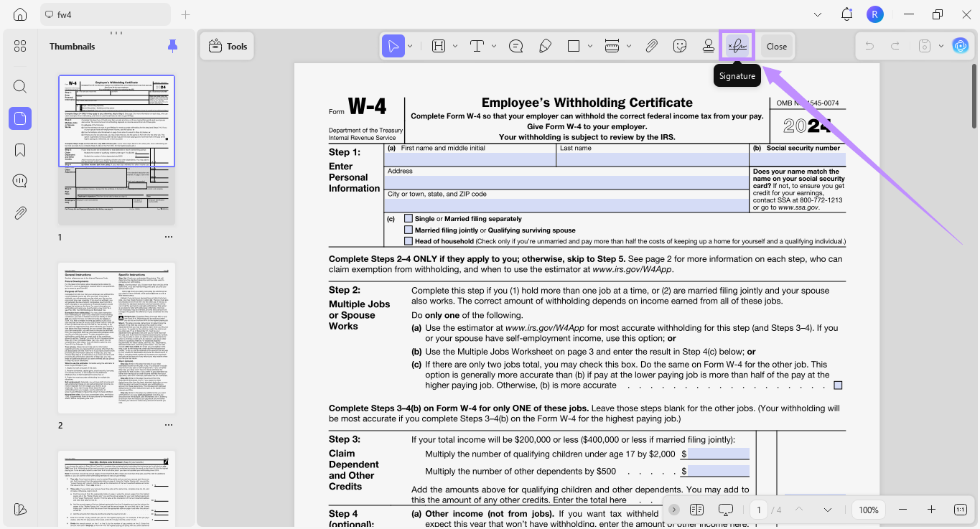Pin the Thumbnails panel
980x529 pixels.
172,45
